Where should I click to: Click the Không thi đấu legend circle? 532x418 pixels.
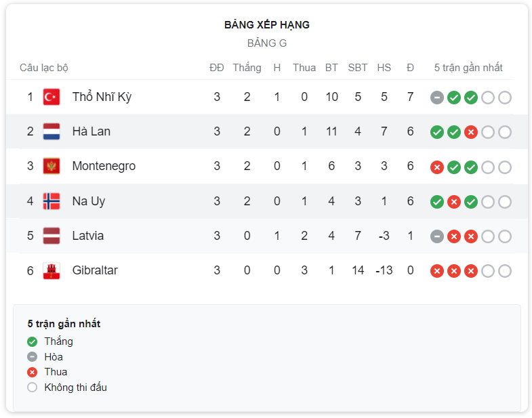[33, 388]
